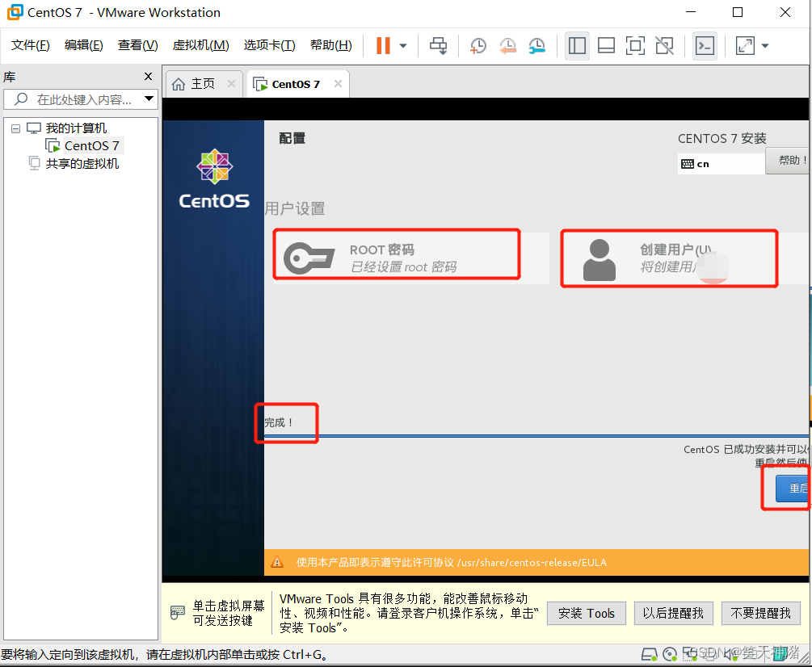The height and width of the screenshot is (667, 812).
Task: Click the CD/DVD drive status bar icon
Action: 670,655
